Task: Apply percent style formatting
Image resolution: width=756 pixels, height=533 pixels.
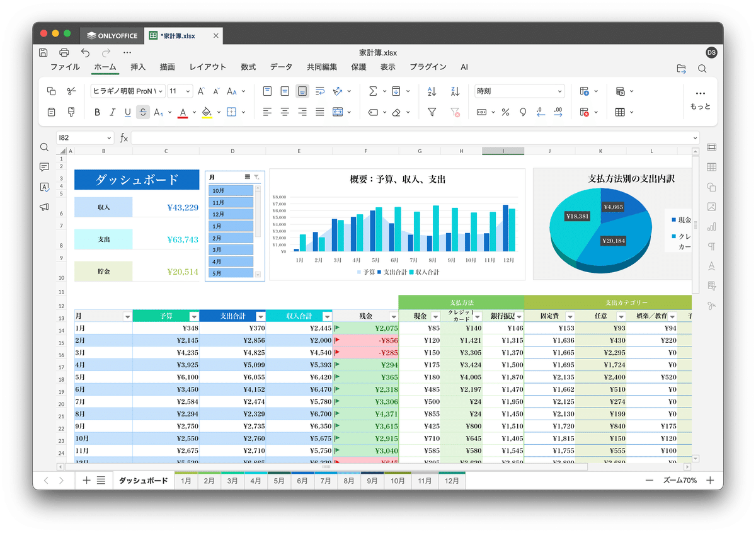Action: click(507, 112)
